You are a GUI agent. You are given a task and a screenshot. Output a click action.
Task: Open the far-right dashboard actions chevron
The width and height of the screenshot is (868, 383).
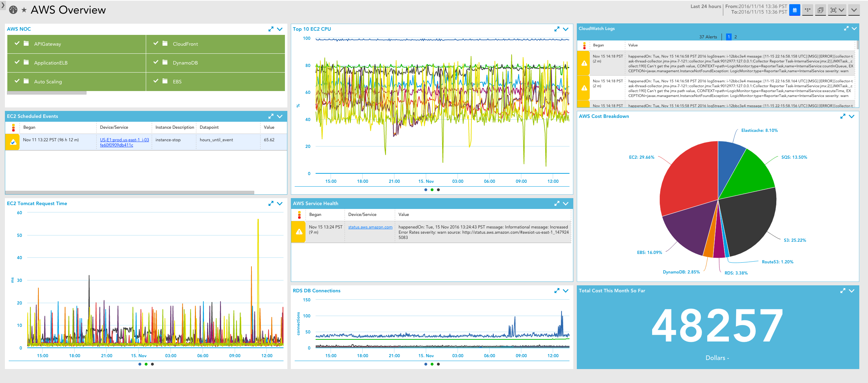[x=854, y=10]
